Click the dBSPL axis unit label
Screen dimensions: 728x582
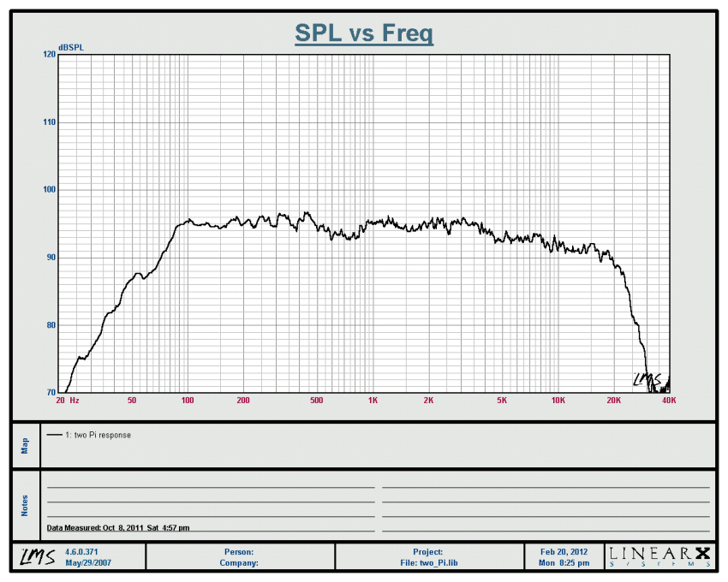(x=70, y=46)
